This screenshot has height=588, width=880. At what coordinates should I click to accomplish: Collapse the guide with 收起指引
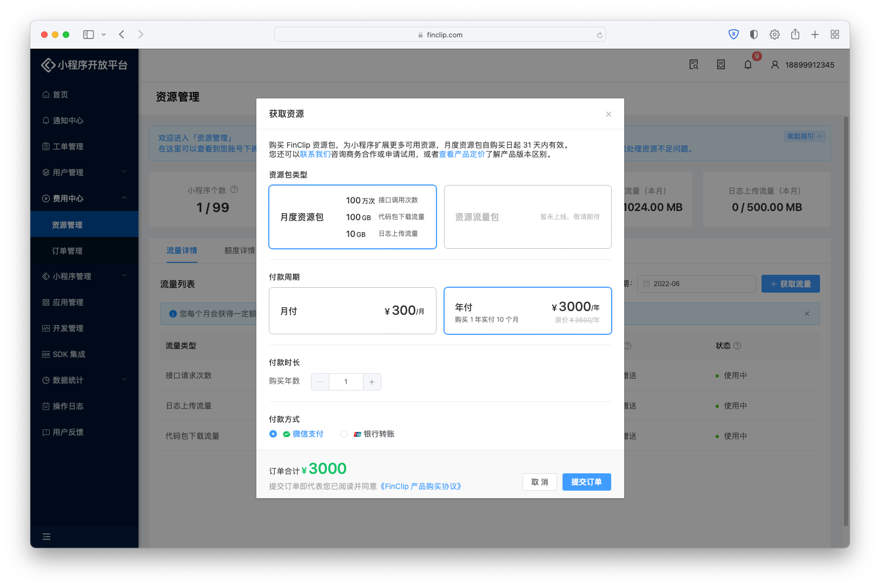tap(804, 136)
